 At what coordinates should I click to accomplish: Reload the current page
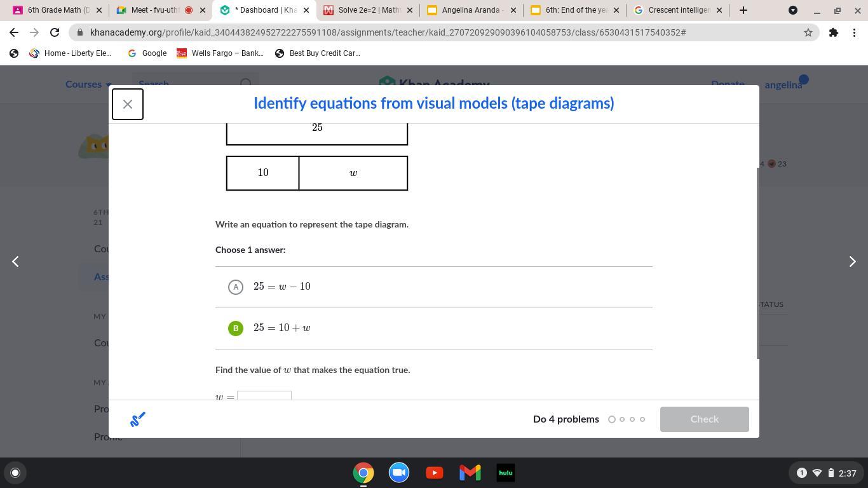tap(55, 32)
